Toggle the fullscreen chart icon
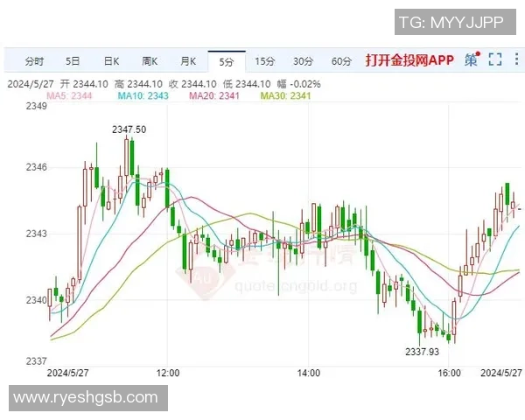The height and width of the screenshot is (420, 525). coord(495,60)
